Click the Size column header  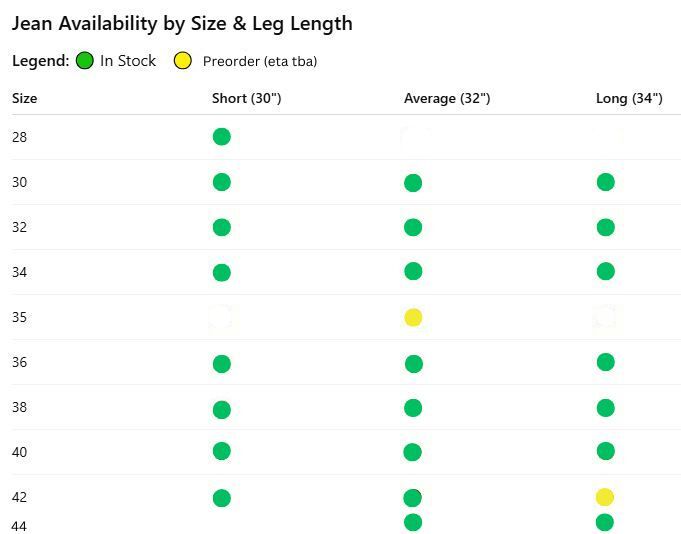click(24, 98)
